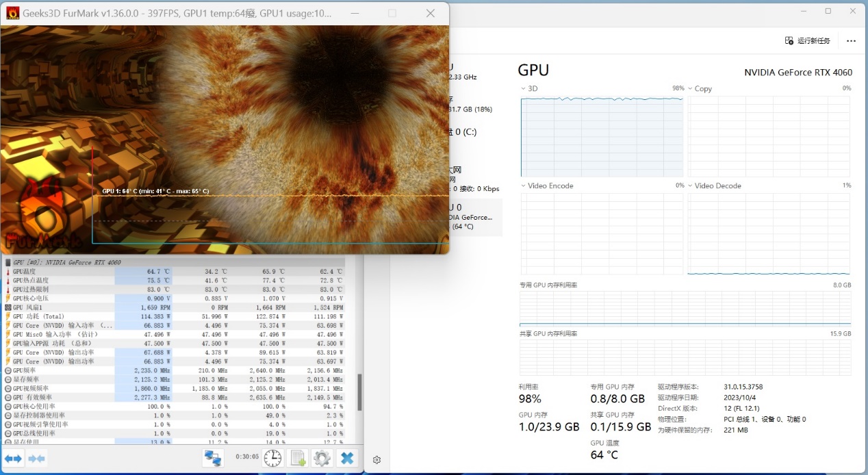868x475 pixels.
Task: Click the NVIDIA GeForce RTX 4060 title in Task Manager
Action: pos(798,73)
